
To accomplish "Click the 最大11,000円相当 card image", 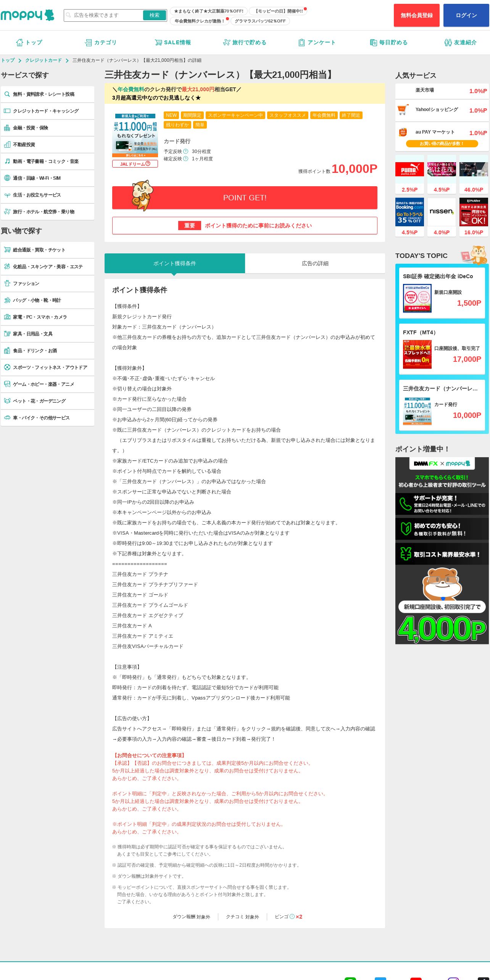I will click(135, 135).
